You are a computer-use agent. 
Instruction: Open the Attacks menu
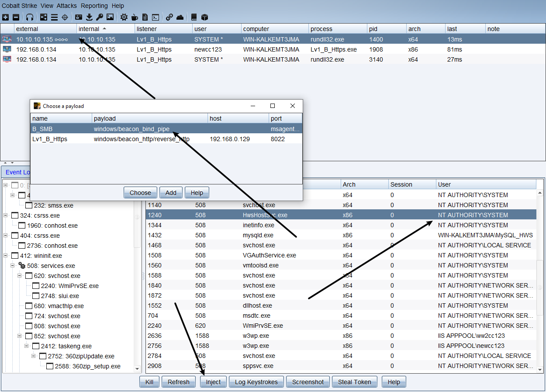(67, 6)
